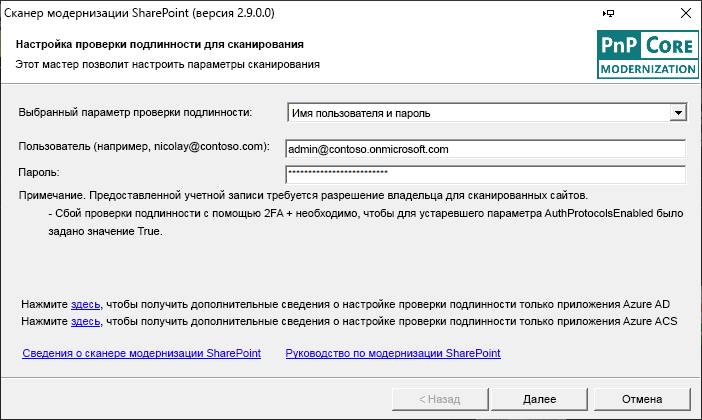Image resolution: width=702 pixels, height=420 pixels.
Task: Click the Примечание note line
Action: [303, 196]
